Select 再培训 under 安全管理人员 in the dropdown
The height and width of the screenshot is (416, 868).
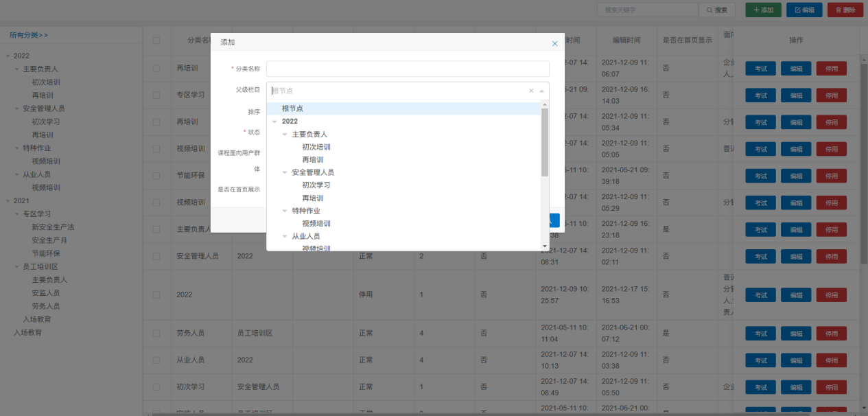tap(313, 198)
